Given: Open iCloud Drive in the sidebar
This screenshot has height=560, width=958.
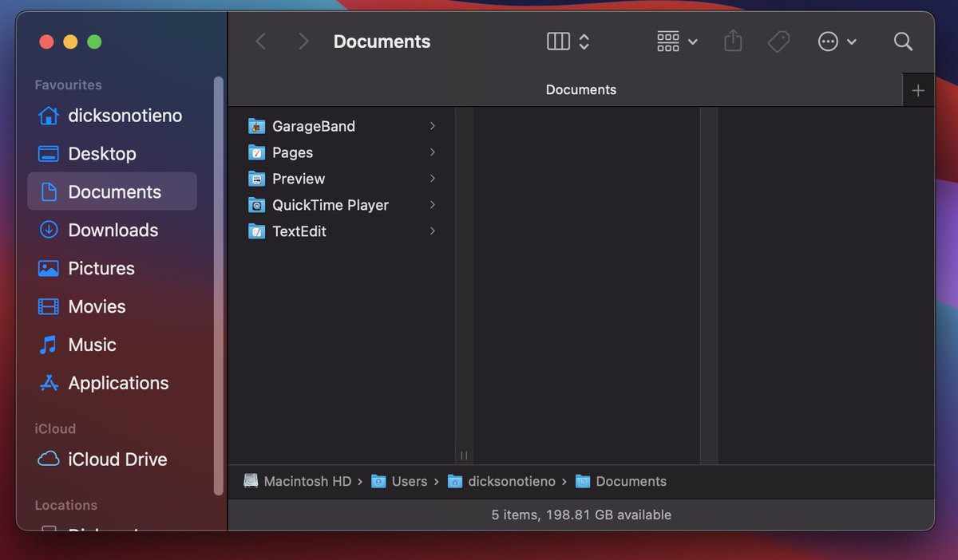Looking at the screenshot, I should [x=112, y=459].
